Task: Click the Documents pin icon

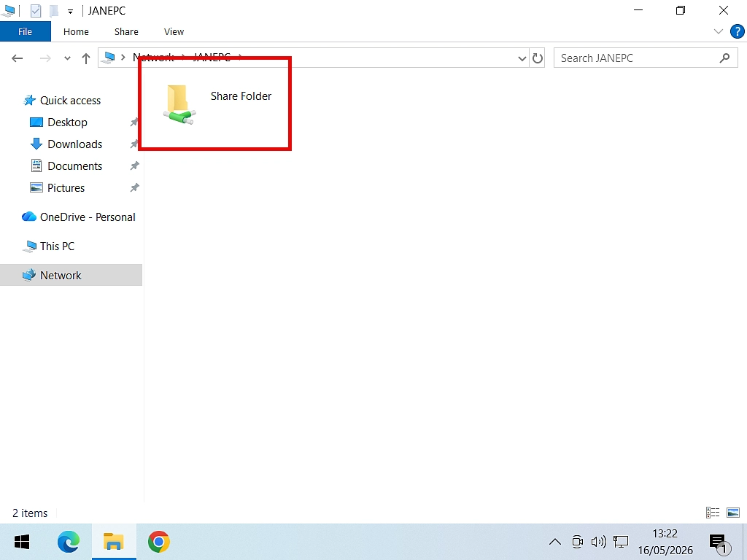Action: 135,166
